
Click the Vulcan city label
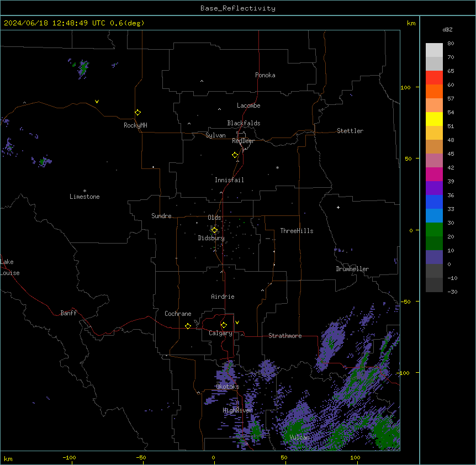click(300, 437)
